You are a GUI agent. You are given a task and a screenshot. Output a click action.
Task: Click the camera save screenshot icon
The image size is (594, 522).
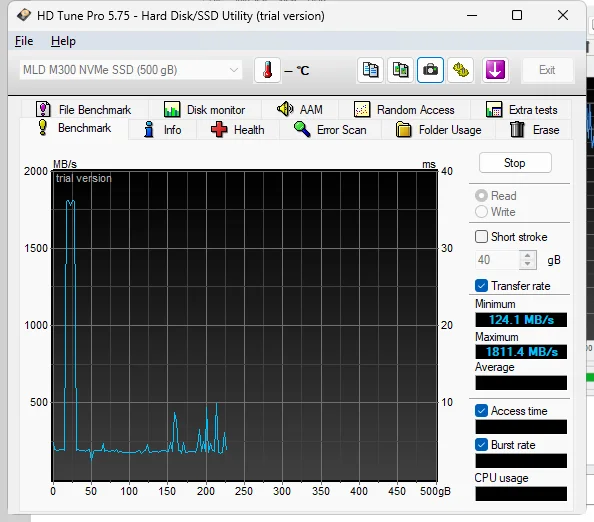pyautogui.click(x=430, y=70)
